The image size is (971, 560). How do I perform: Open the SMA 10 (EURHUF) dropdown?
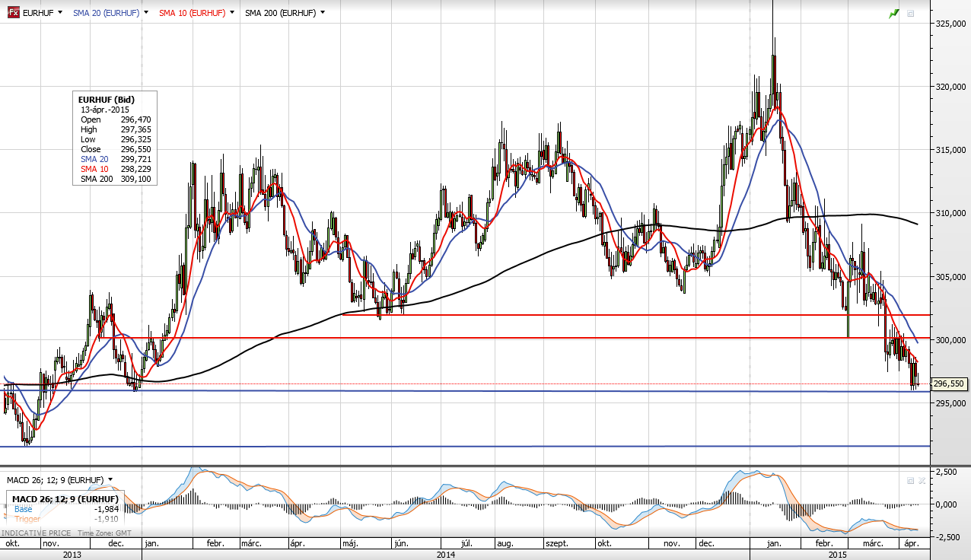[231, 13]
